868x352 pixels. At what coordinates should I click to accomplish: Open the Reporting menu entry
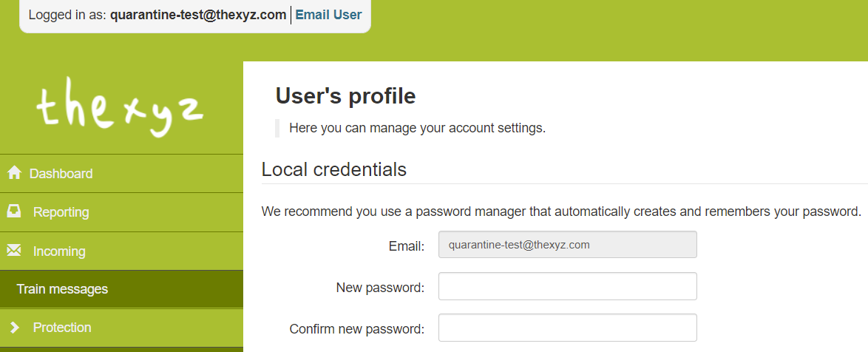point(121,212)
